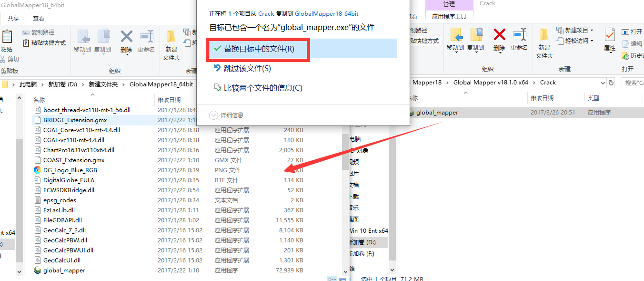This screenshot has height=281, width=644.
Task: Sort left file list by 修改日期 column
Action: [169, 100]
